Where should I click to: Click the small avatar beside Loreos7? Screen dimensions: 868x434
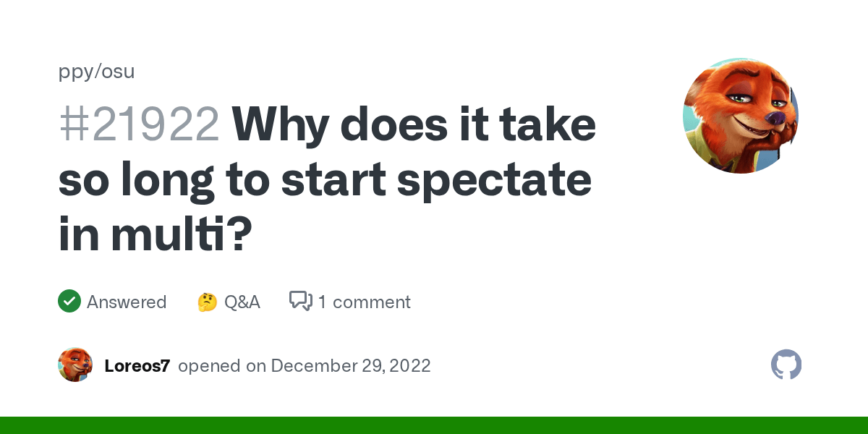75,365
